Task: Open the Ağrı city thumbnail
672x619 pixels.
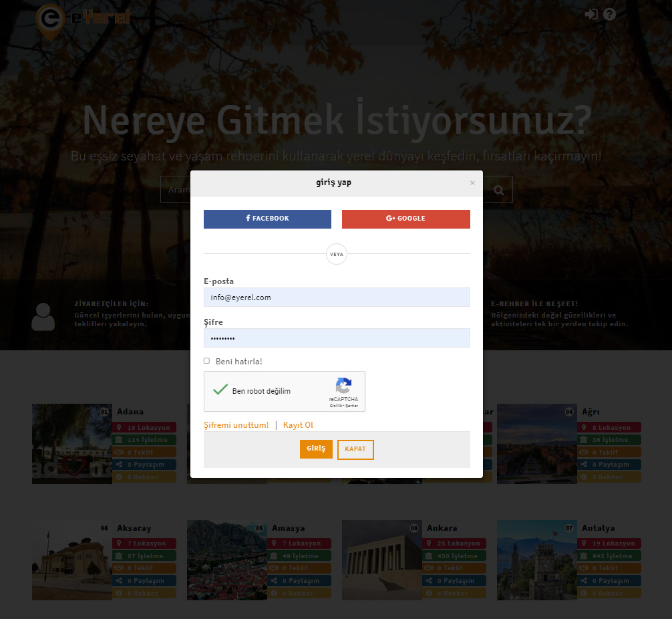Action: (536, 444)
